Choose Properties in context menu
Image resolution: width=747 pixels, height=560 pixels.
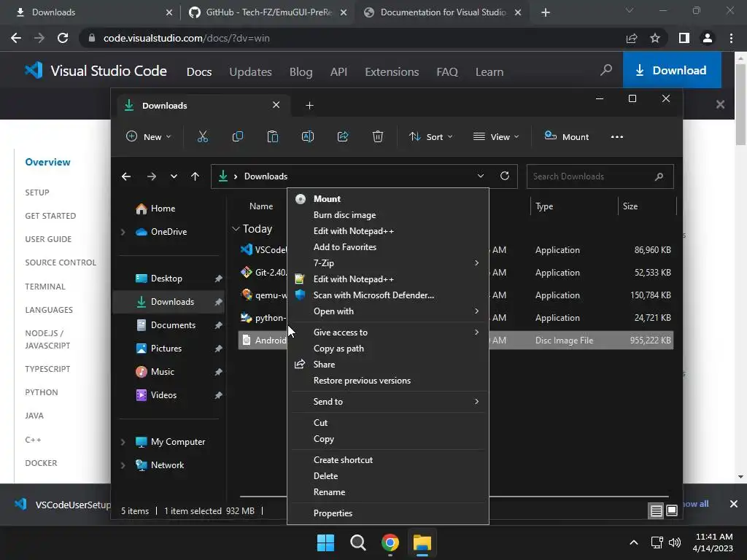pos(388,513)
